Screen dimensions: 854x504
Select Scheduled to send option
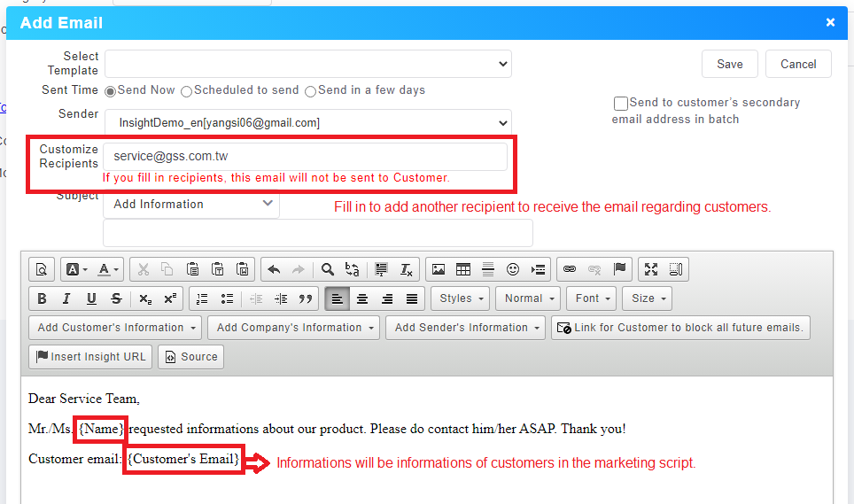click(x=186, y=91)
